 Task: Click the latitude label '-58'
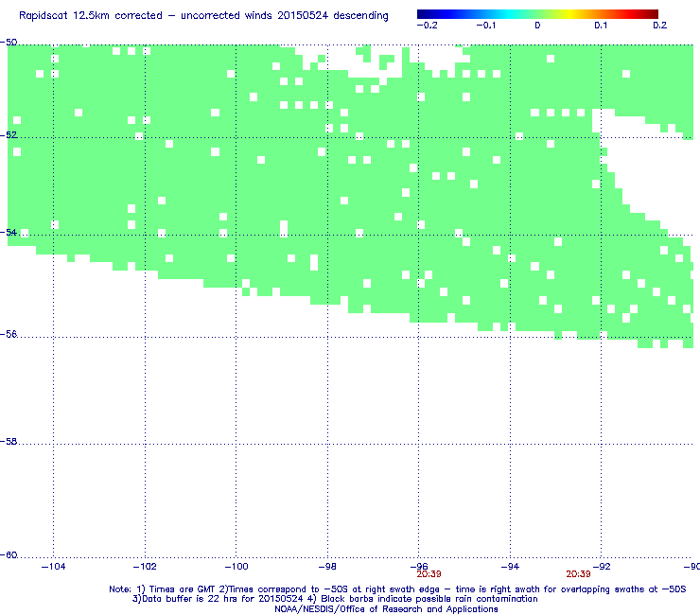pos(9,442)
